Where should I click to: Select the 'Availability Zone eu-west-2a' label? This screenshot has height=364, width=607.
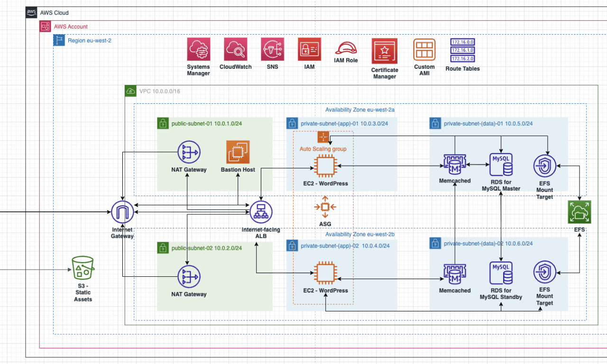(360, 109)
